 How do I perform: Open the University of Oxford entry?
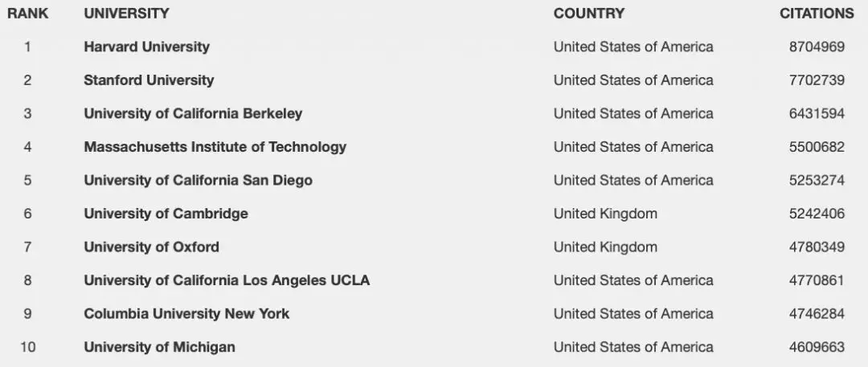tap(151, 247)
